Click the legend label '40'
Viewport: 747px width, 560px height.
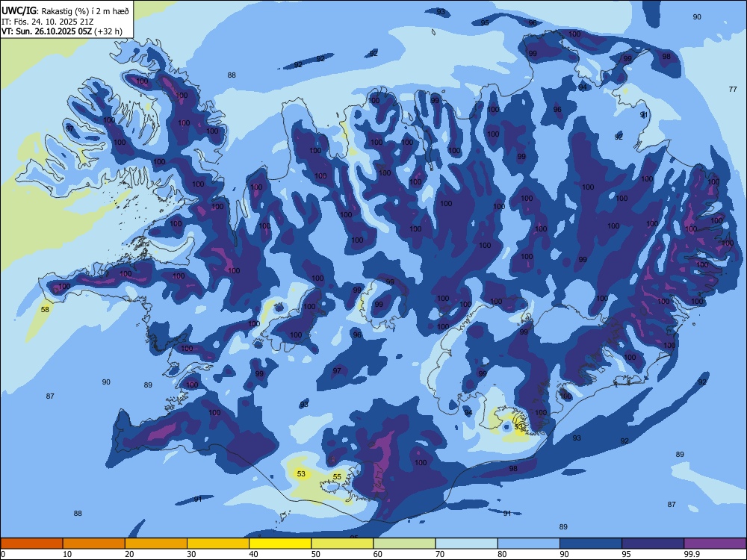point(253,554)
